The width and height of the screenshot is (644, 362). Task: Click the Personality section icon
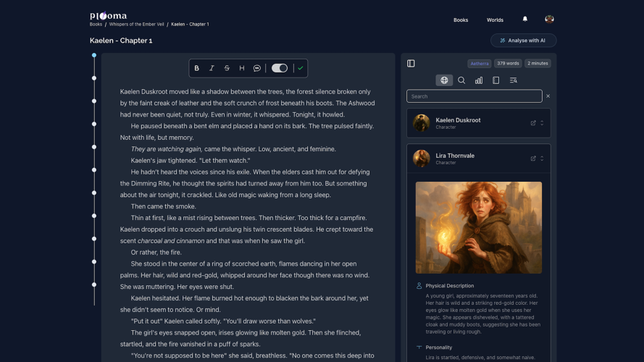coord(419,348)
